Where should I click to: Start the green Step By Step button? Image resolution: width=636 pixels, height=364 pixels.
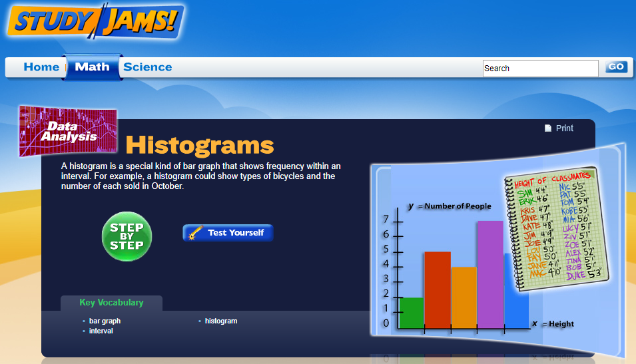tap(127, 236)
